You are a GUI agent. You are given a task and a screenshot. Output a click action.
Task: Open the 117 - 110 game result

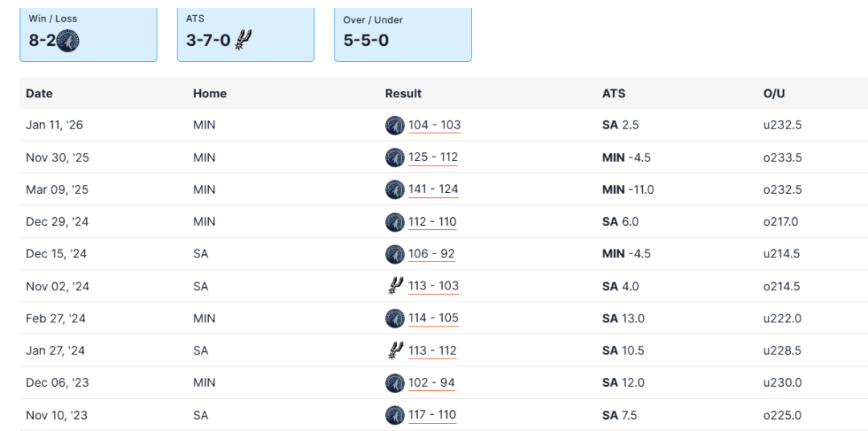click(432, 415)
